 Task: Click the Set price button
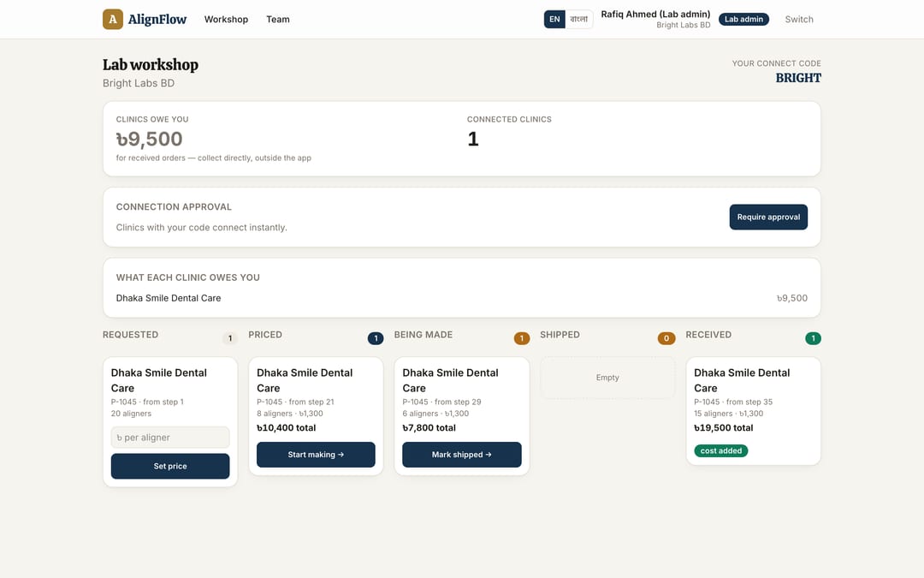(x=170, y=466)
